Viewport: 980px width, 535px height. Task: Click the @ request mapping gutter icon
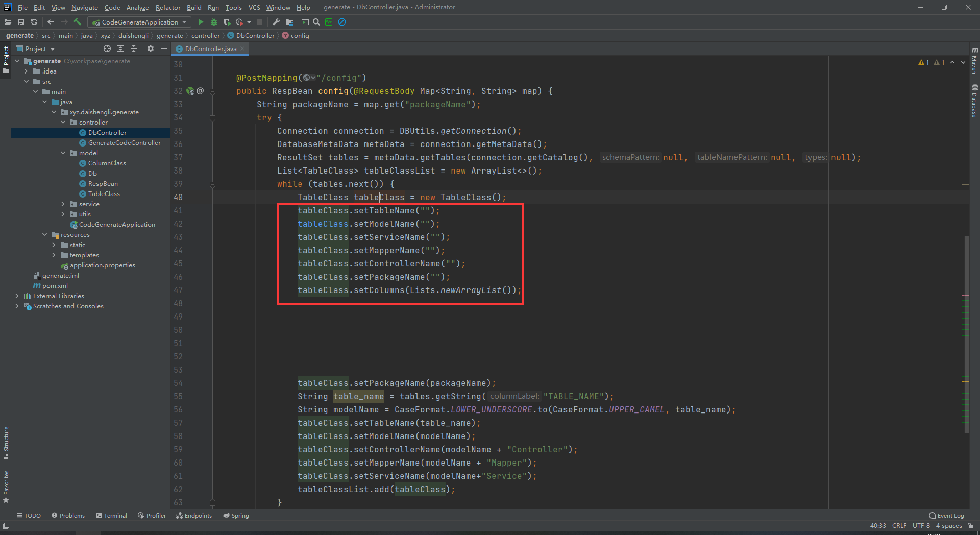coord(200,91)
